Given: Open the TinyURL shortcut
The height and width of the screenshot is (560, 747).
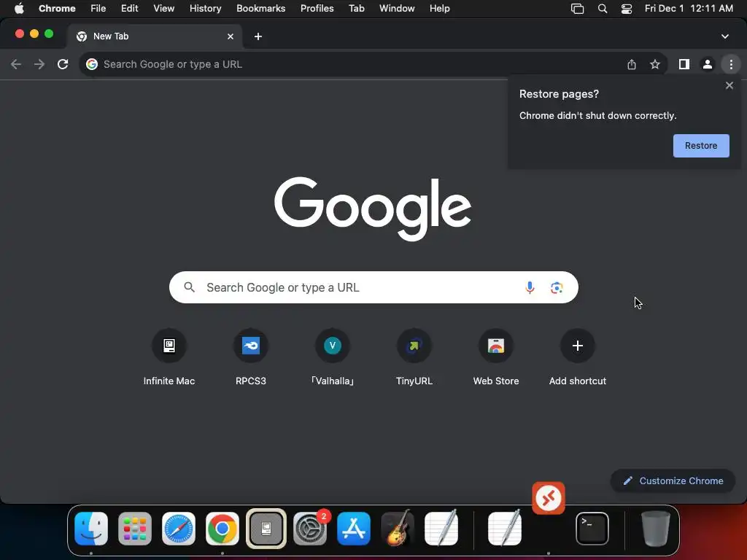Looking at the screenshot, I should point(414,357).
